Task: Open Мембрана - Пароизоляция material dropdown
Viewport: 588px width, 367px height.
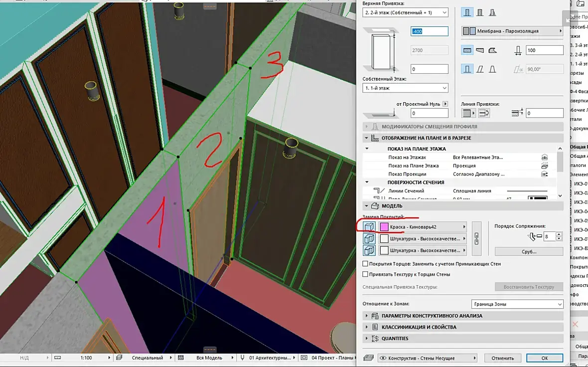Action: tap(512, 31)
